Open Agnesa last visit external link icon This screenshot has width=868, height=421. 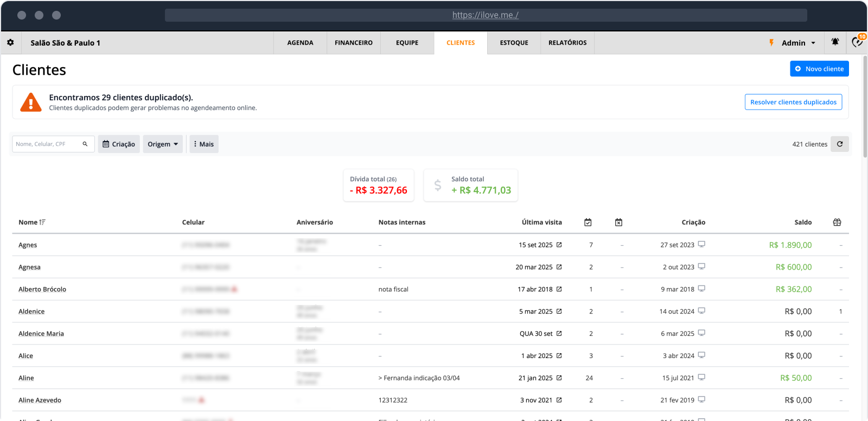coord(559,267)
